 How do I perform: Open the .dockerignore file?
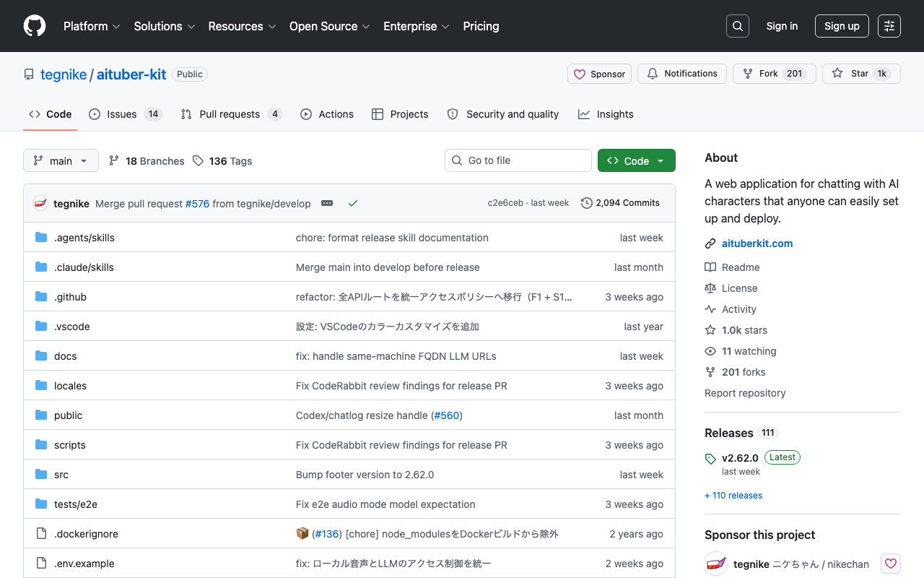(x=86, y=534)
